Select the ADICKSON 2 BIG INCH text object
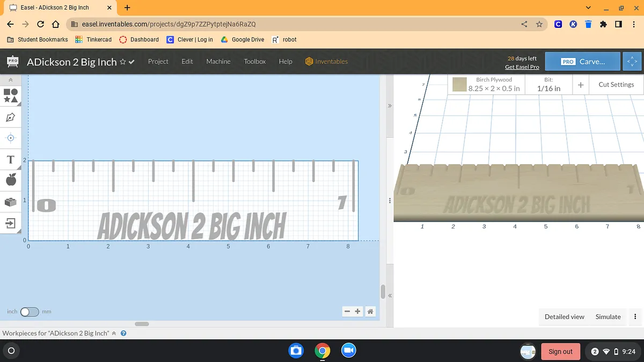 pyautogui.click(x=192, y=226)
